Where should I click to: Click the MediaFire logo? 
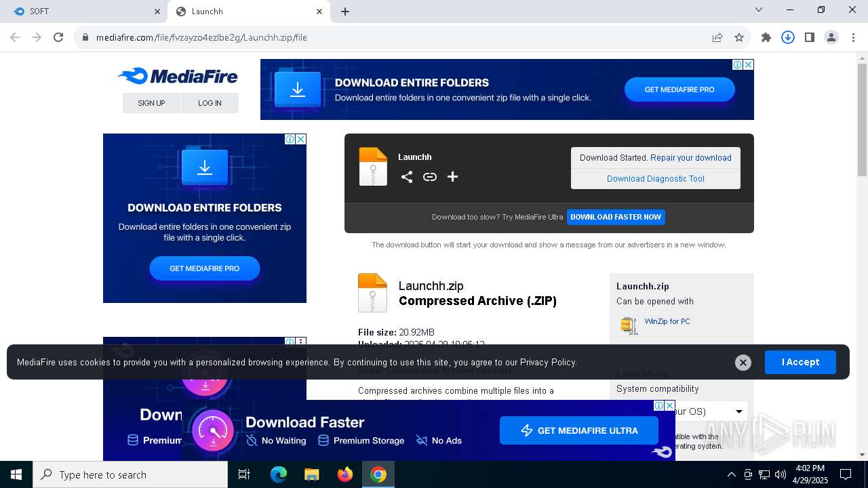coord(178,76)
